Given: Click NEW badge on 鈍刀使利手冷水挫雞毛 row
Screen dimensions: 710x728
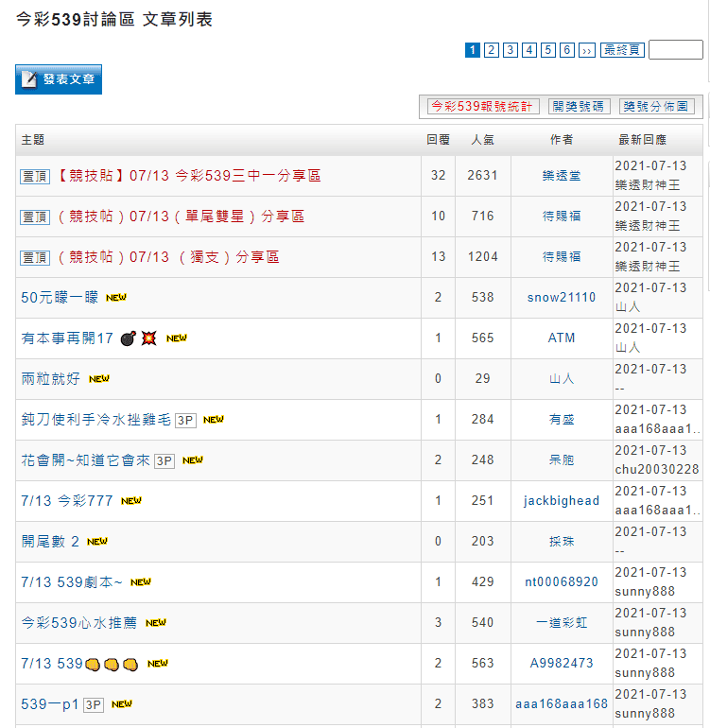Looking at the screenshot, I should click(x=214, y=420).
